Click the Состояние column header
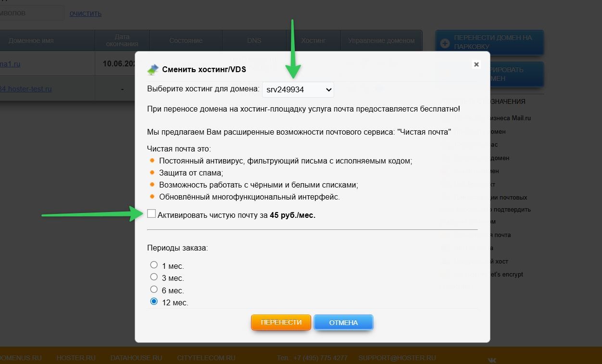 pyautogui.click(x=186, y=40)
